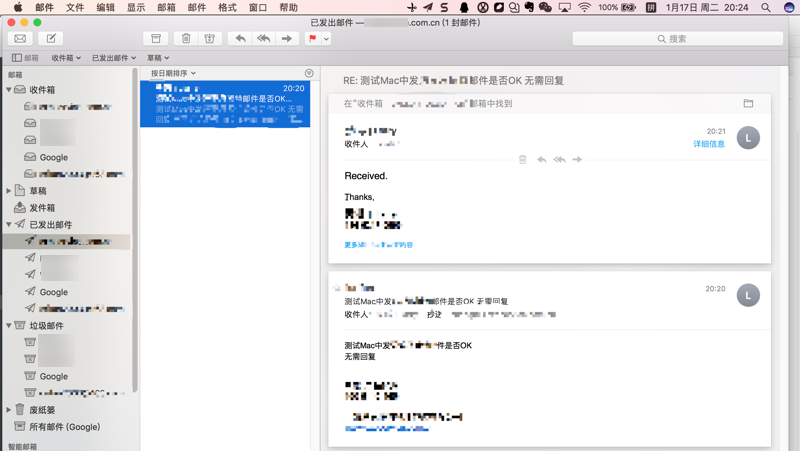Open the Apple menu

tap(18, 7)
